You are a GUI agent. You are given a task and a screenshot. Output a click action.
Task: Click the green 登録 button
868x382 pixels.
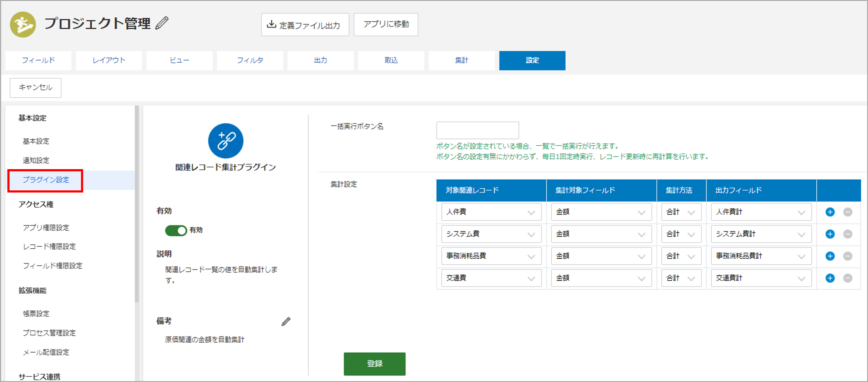pyautogui.click(x=375, y=364)
